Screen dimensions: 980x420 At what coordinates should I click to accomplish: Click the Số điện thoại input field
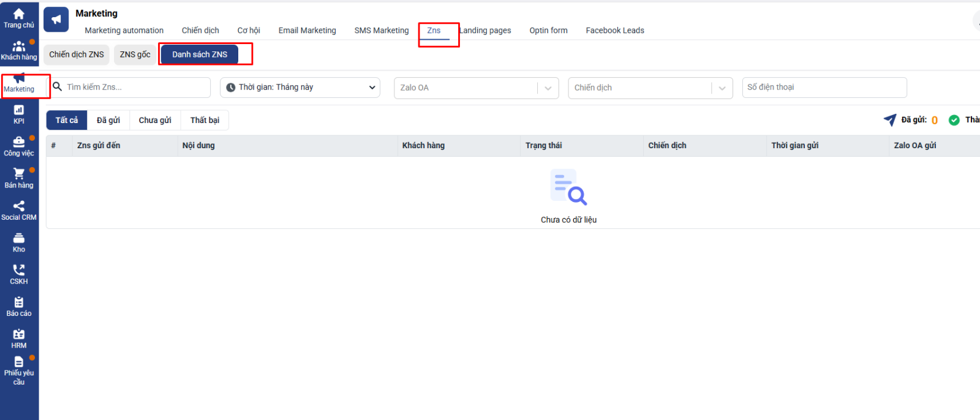(824, 88)
